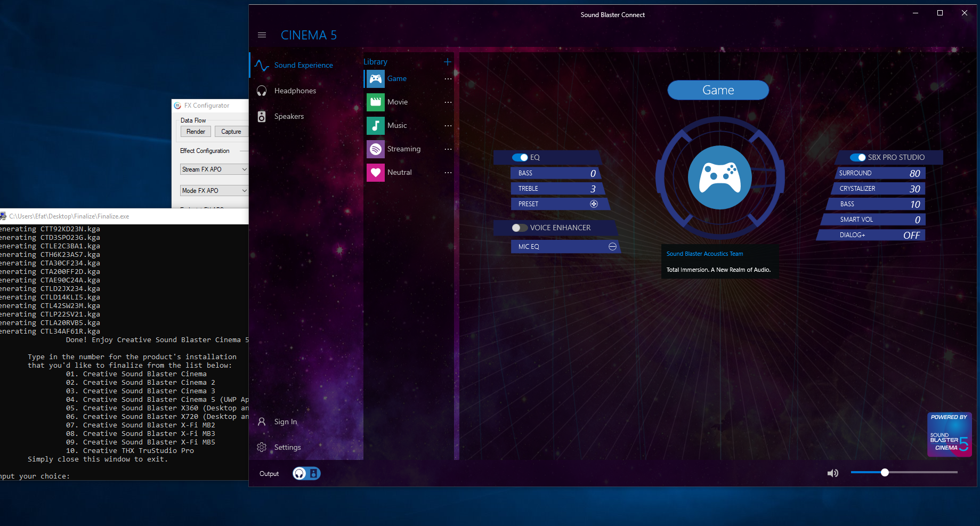Image resolution: width=980 pixels, height=526 pixels.
Task: Click the Sign In user icon
Action: click(x=262, y=422)
